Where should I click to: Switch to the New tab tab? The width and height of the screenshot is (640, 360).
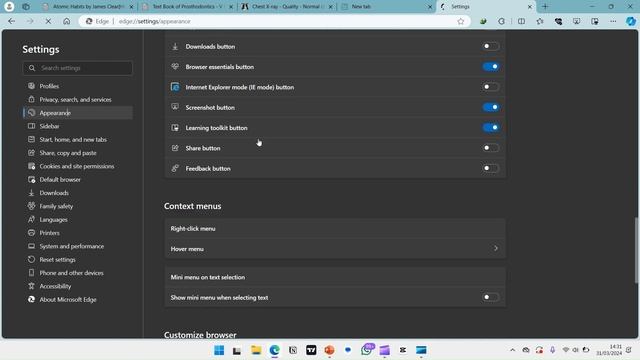coord(386,7)
